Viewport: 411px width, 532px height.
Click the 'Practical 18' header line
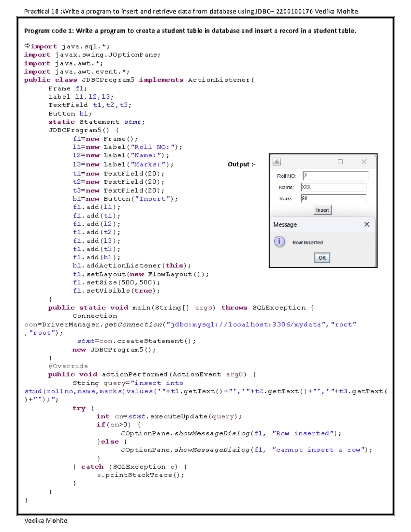point(191,11)
